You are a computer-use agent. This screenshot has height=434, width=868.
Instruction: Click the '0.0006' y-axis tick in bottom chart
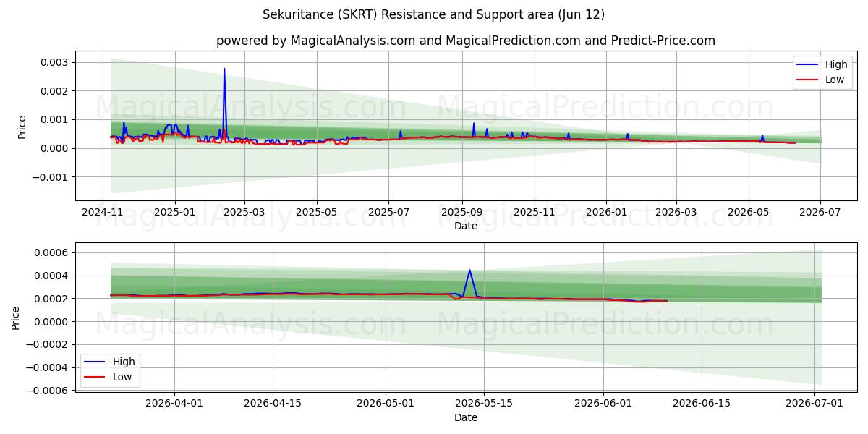52,252
